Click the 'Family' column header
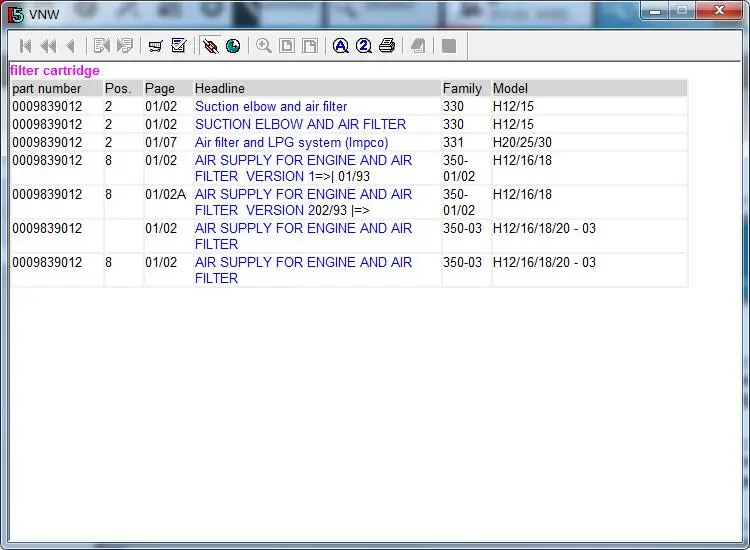Screen dimensions: 750x550 coord(462,88)
